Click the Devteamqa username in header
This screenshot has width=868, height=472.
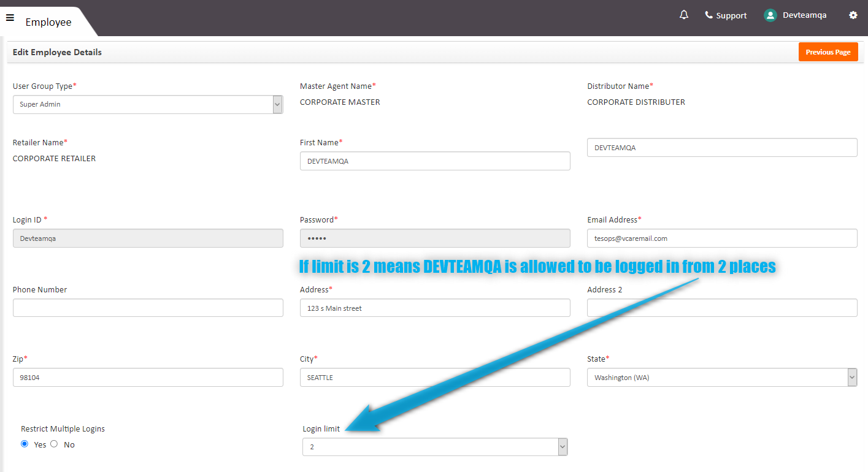click(x=804, y=15)
